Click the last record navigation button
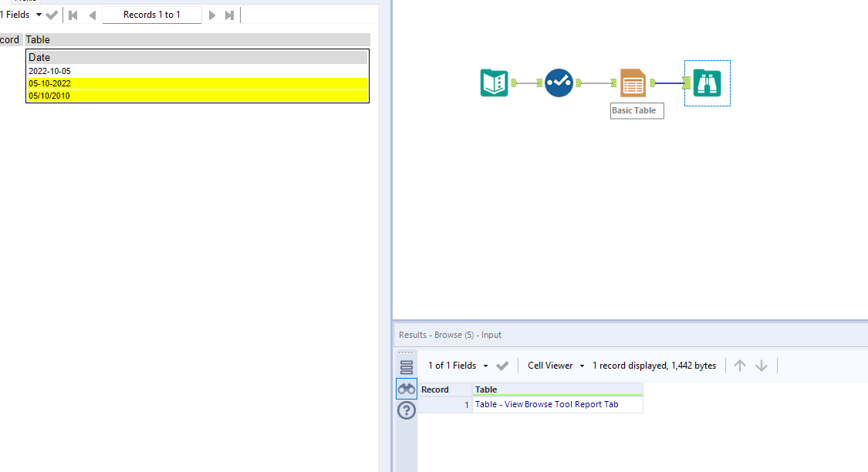The image size is (868, 472). click(x=228, y=14)
